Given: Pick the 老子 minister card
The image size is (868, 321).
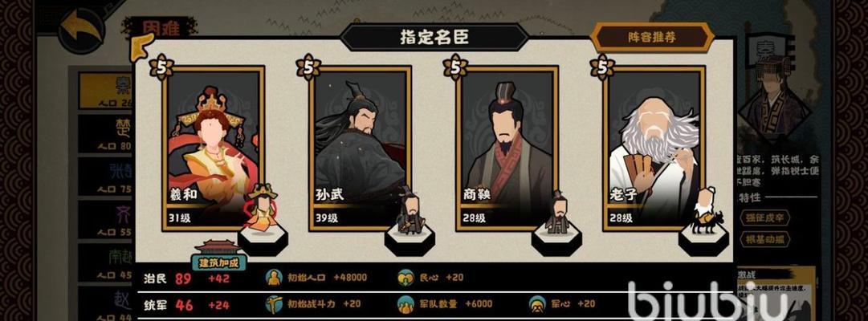Looking at the screenshot, I should (x=654, y=148).
